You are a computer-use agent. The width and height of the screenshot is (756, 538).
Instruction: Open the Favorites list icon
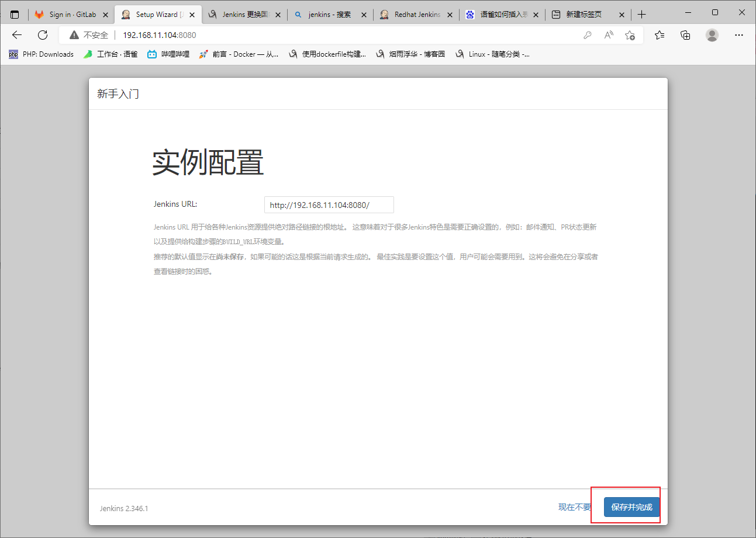click(660, 35)
